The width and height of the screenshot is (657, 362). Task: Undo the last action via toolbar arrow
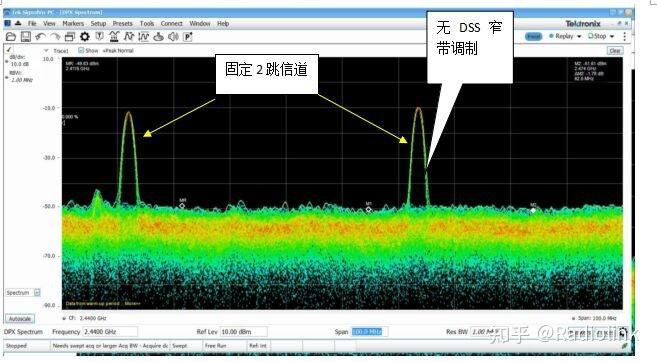pos(40,37)
